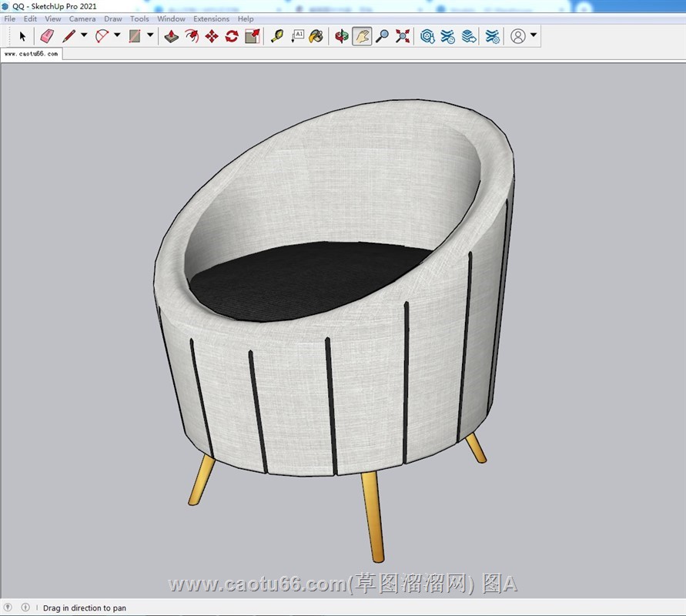Open the Edit menu
This screenshot has height=616, width=686.
pos(30,18)
